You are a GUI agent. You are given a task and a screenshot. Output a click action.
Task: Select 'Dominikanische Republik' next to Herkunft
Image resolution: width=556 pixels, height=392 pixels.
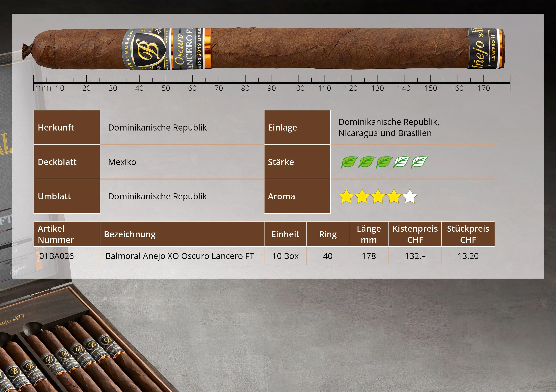[x=157, y=128]
